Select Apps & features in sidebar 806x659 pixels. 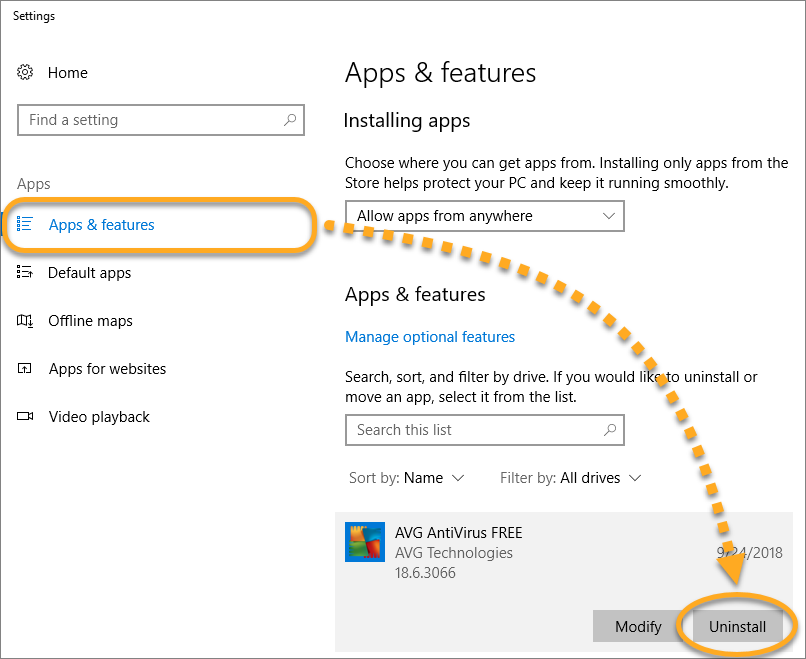[101, 225]
